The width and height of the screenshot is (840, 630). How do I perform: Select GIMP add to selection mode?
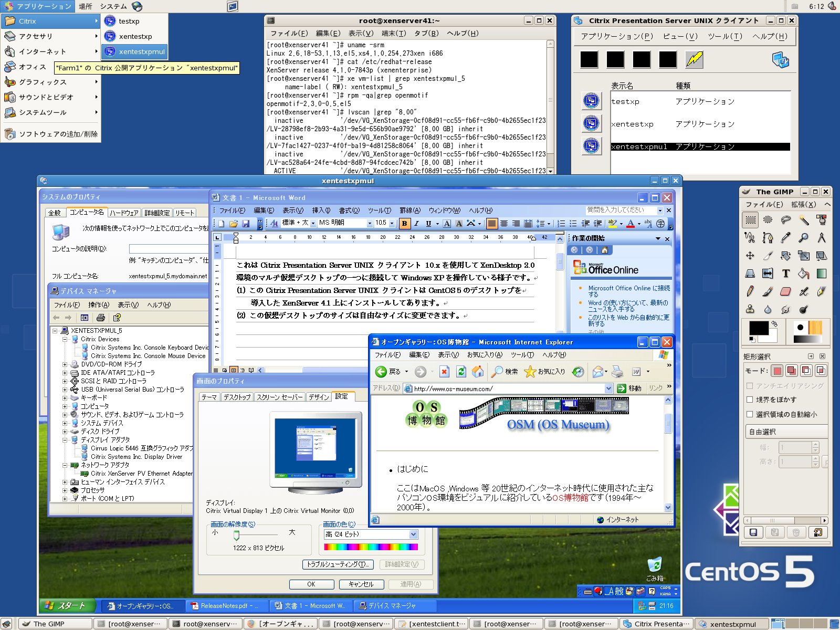coord(792,371)
